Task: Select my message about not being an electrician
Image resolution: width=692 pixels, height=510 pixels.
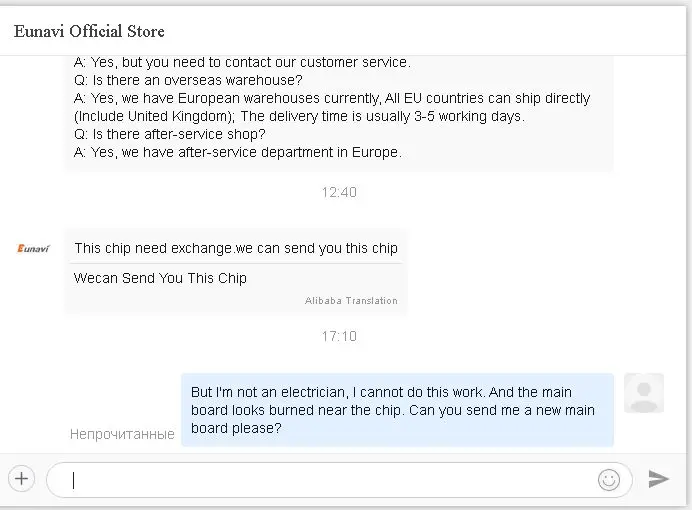Action: pos(396,411)
